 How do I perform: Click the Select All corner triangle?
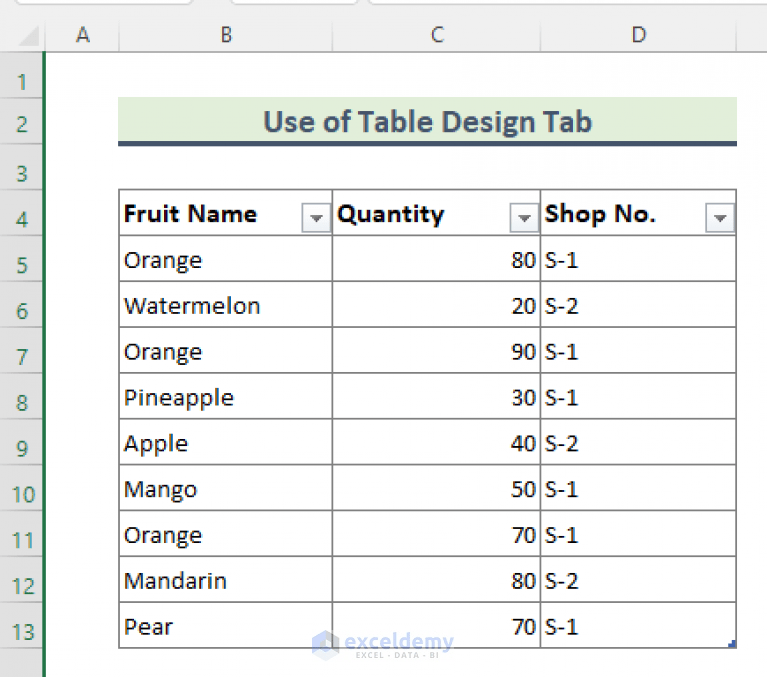[29, 36]
